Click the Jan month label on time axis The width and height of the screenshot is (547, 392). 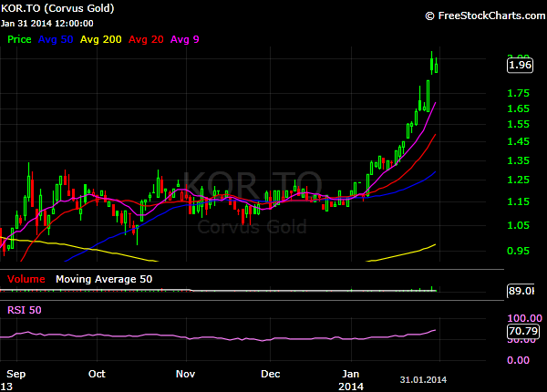351,374
